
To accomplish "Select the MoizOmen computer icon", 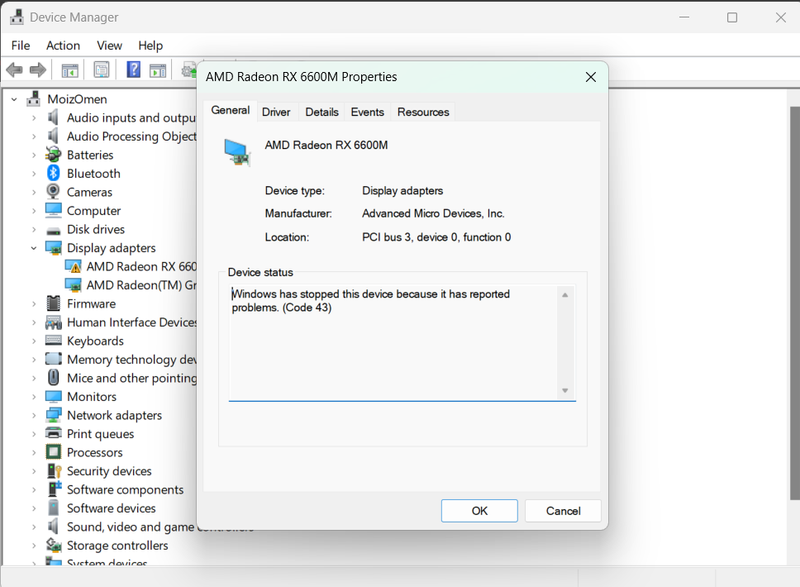I will [34, 99].
